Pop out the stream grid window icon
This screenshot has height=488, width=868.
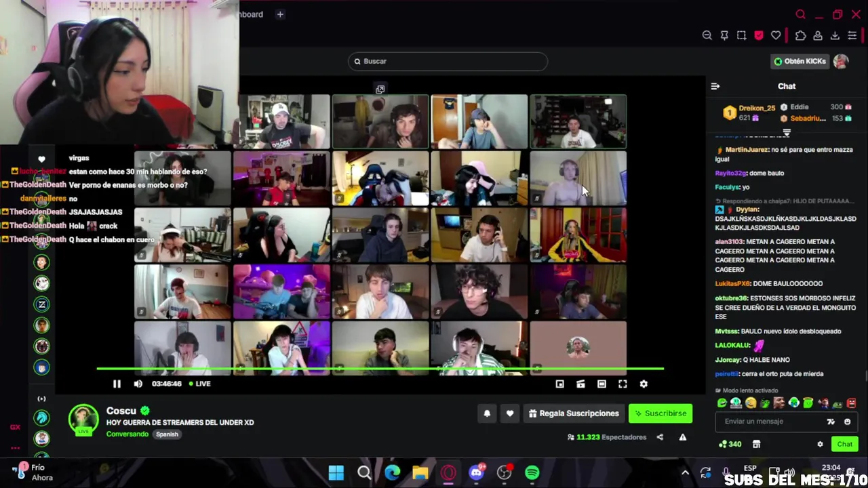point(380,89)
